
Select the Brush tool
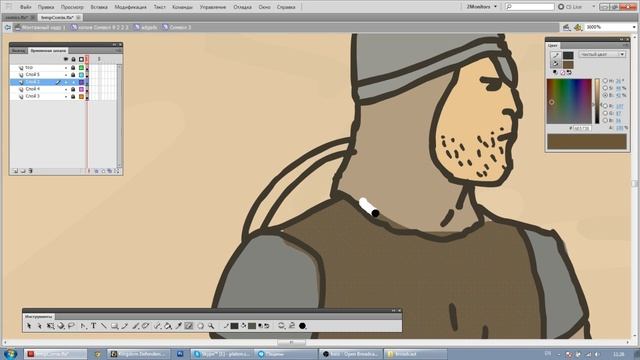(x=136, y=326)
